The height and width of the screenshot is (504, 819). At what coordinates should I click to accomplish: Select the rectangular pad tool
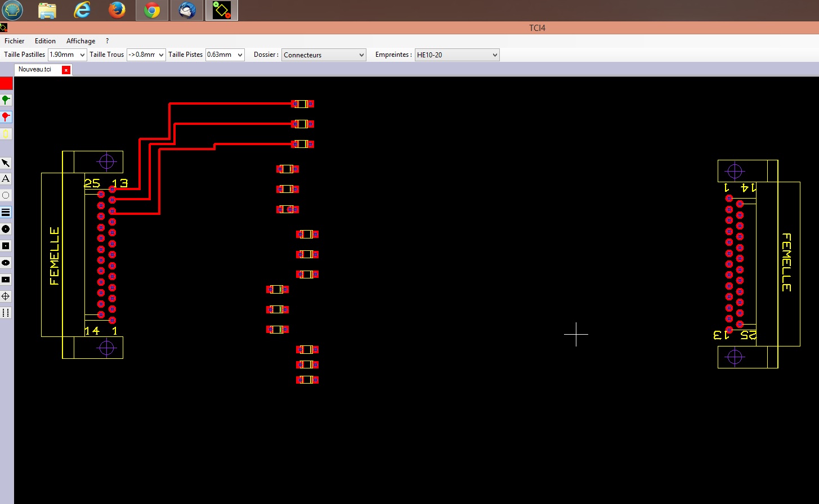(x=6, y=280)
